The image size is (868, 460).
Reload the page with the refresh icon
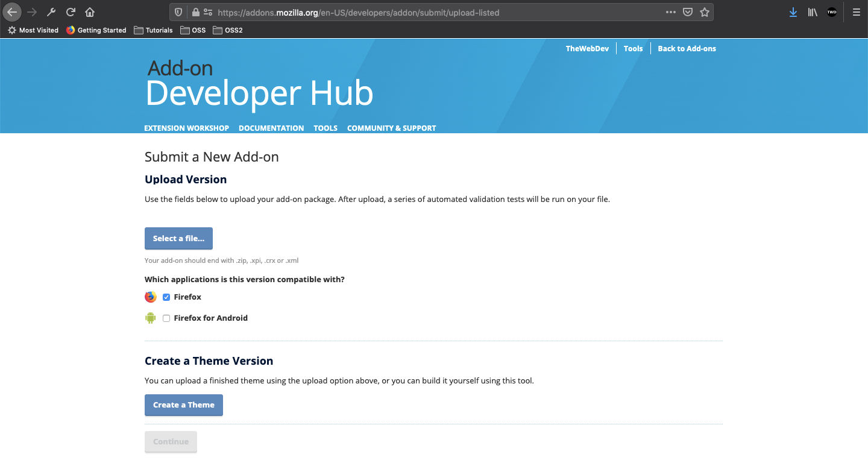[x=71, y=12]
